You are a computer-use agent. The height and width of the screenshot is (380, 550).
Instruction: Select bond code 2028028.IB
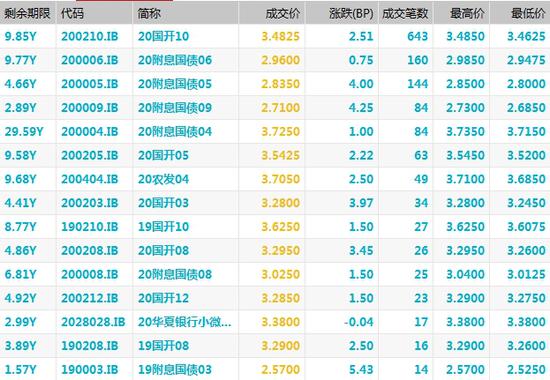(93, 322)
